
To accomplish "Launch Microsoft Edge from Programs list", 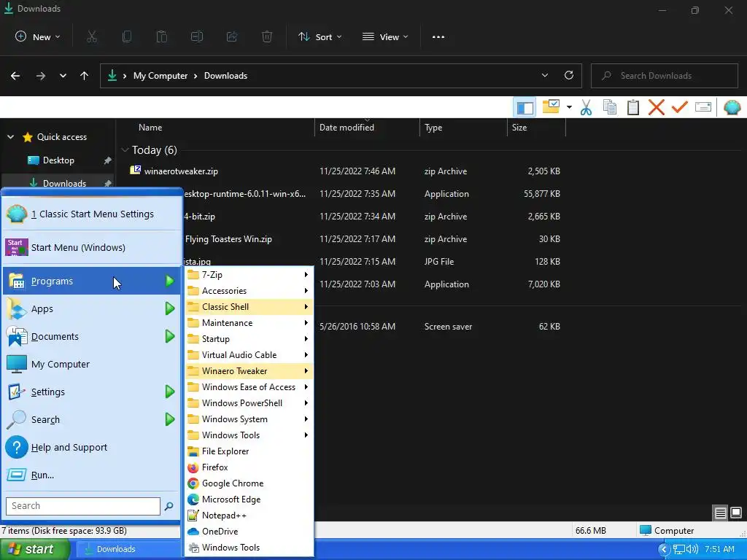I will point(249,499).
